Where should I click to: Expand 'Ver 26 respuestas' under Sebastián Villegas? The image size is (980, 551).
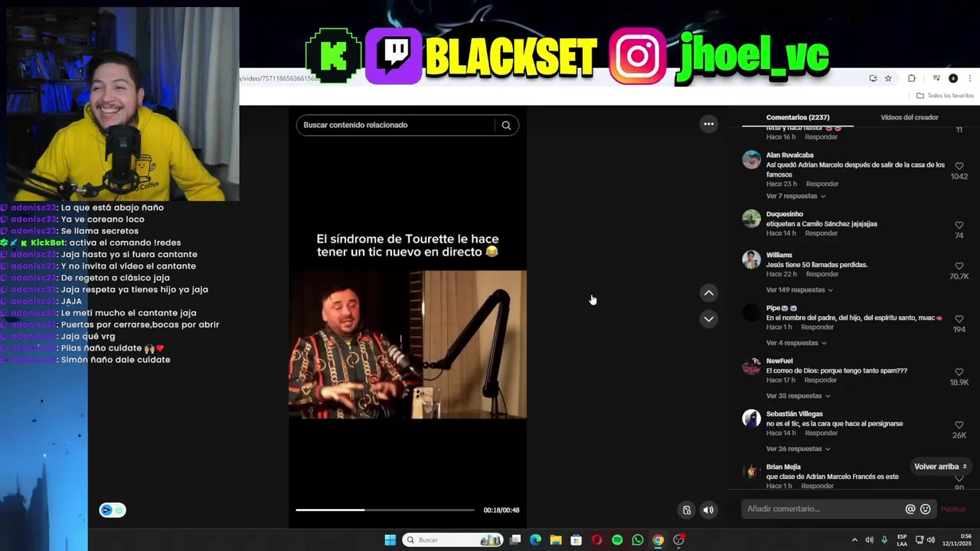pyautogui.click(x=798, y=449)
